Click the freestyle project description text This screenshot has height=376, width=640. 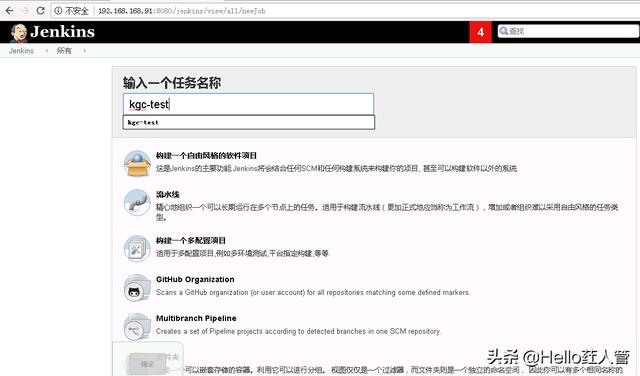[336, 168]
